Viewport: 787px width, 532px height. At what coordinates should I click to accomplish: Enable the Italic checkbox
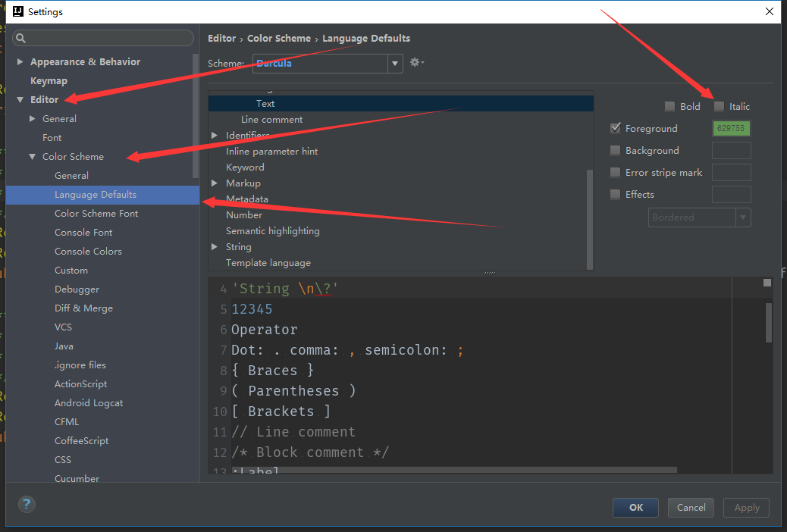719,106
